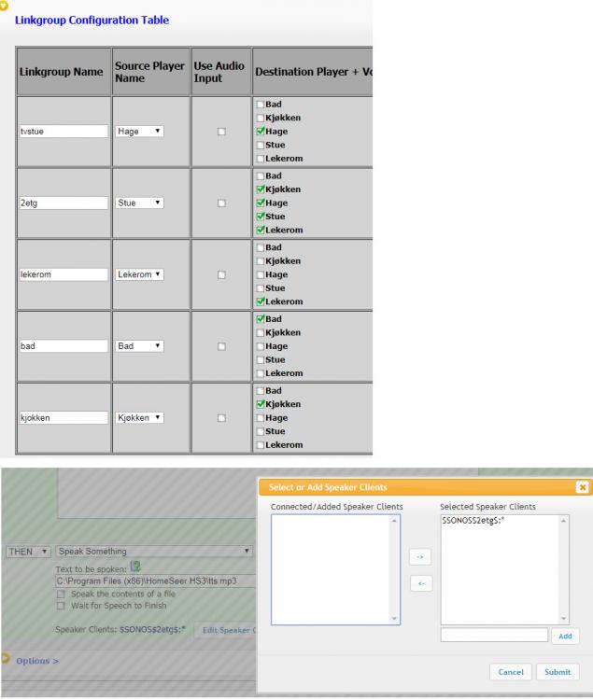Collapse the Linkgroup Configuration Table section icon
The width and height of the screenshot is (593, 700).
[x=5, y=4]
